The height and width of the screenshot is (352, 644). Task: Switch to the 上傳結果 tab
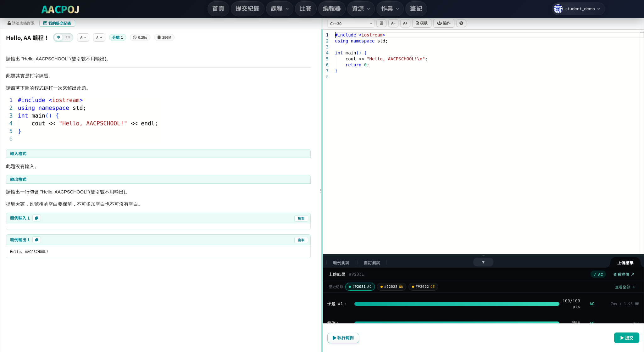[625, 263]
